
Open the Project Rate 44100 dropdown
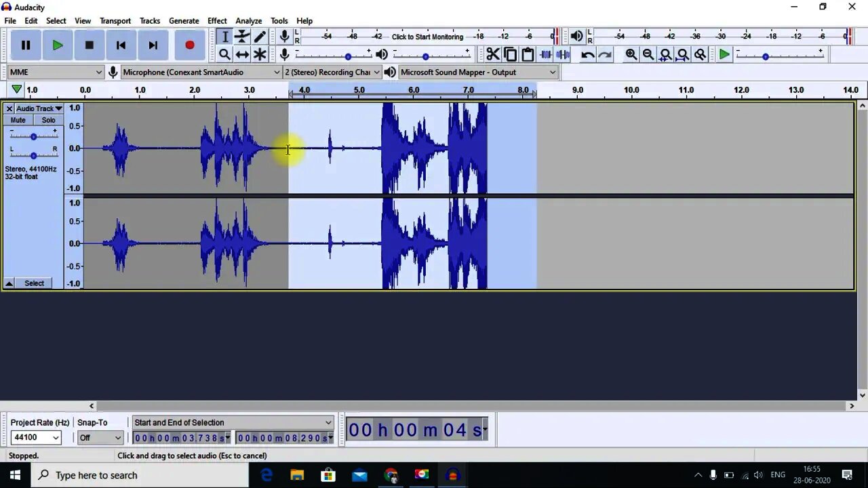(36, 438)
